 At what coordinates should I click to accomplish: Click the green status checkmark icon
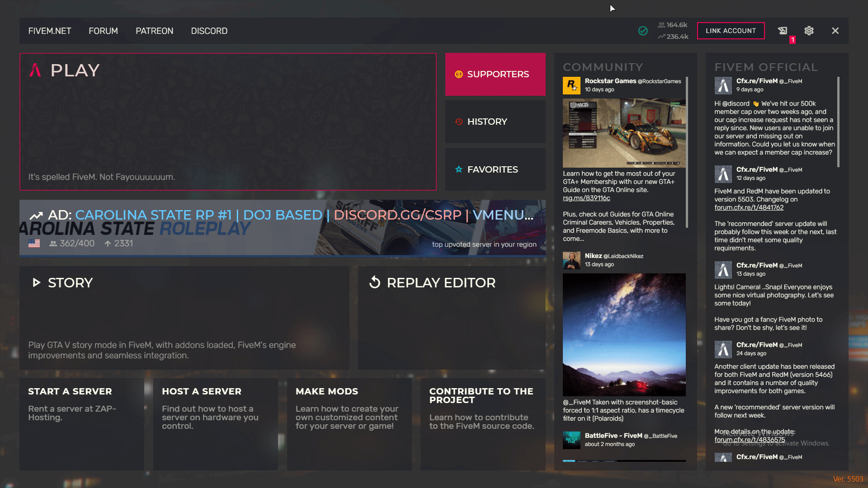coord(642,31)
